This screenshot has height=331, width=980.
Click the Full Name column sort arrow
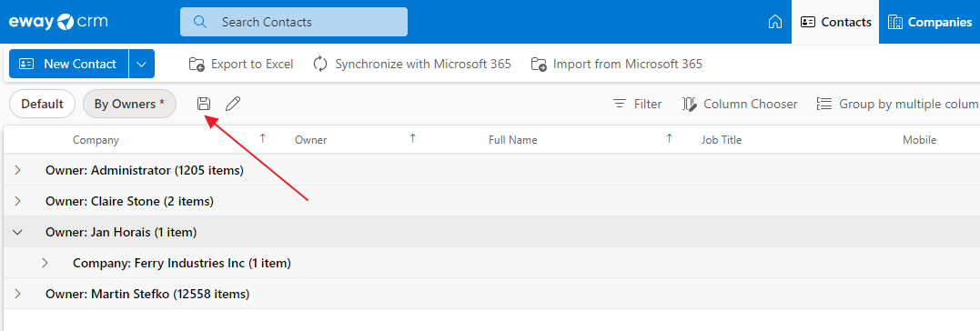(670, 138)
